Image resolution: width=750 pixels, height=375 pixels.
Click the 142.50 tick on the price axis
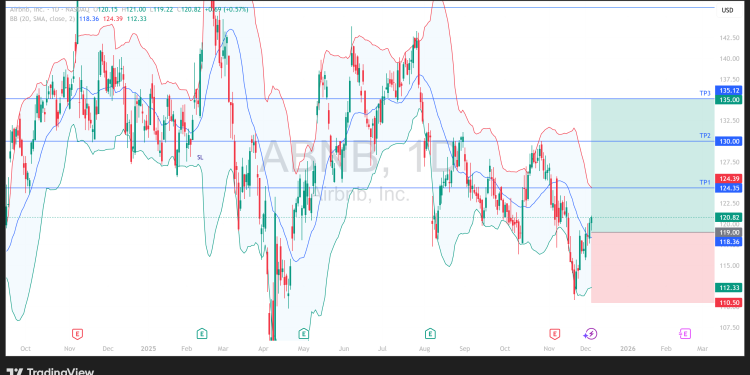click(730, 38)
